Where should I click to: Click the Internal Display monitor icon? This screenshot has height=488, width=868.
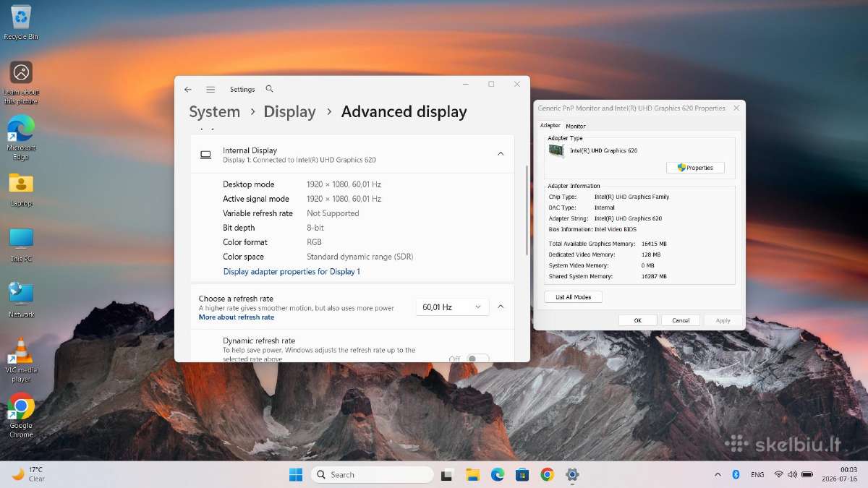[206, 155]
